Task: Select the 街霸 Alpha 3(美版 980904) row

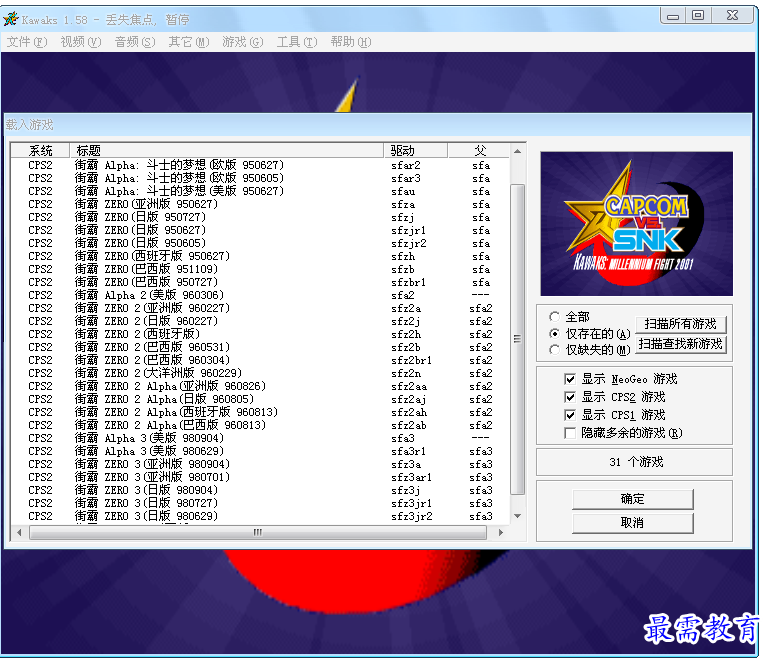Action: click(x=260, y=438)
